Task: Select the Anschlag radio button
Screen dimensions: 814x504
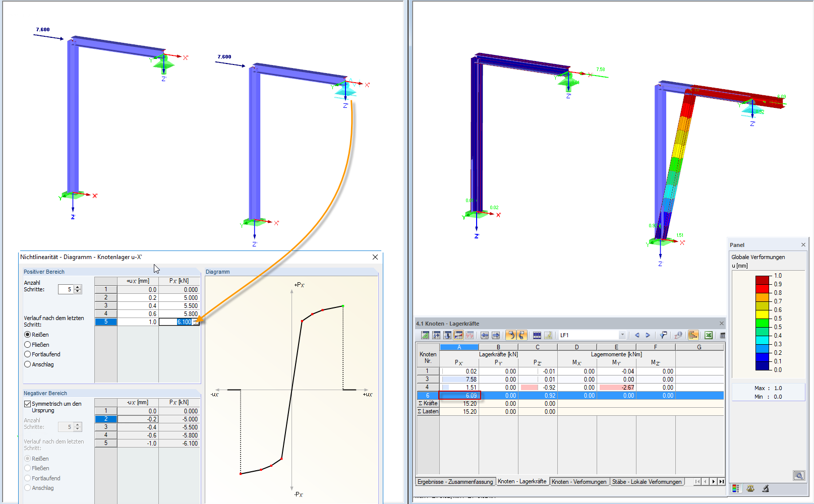Action: coord(28,364)
